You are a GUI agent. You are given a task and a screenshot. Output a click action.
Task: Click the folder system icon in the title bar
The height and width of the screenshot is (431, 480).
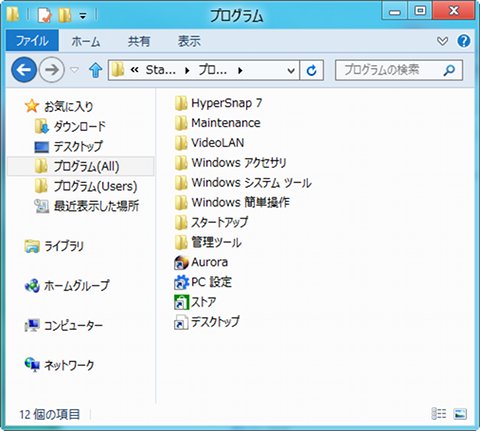point(13,14)
